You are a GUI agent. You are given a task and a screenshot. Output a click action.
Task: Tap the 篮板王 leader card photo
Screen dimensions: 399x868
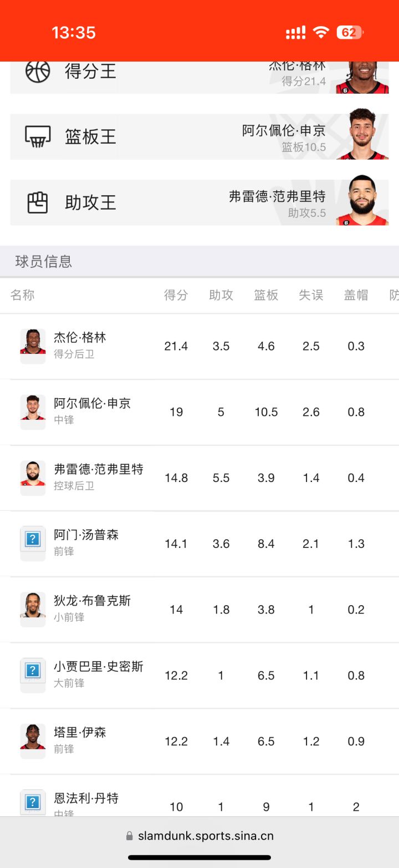363,135
